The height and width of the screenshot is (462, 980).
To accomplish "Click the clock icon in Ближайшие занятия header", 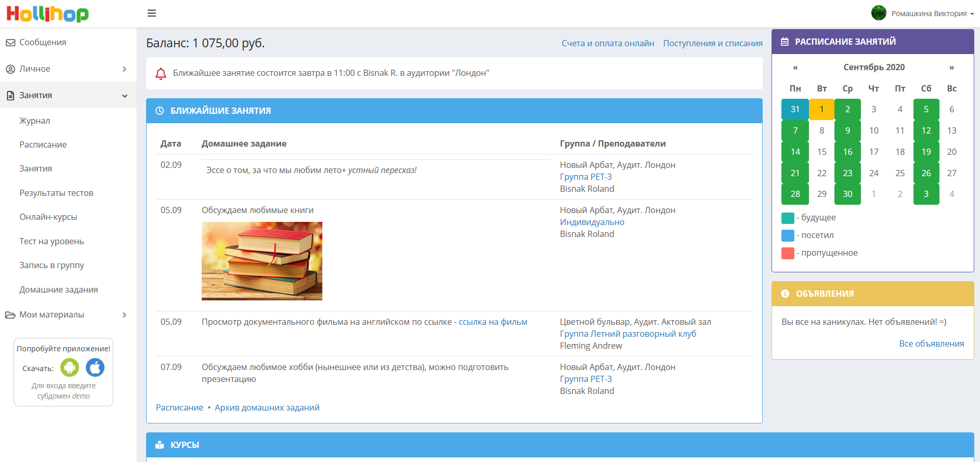I will 160,111.
